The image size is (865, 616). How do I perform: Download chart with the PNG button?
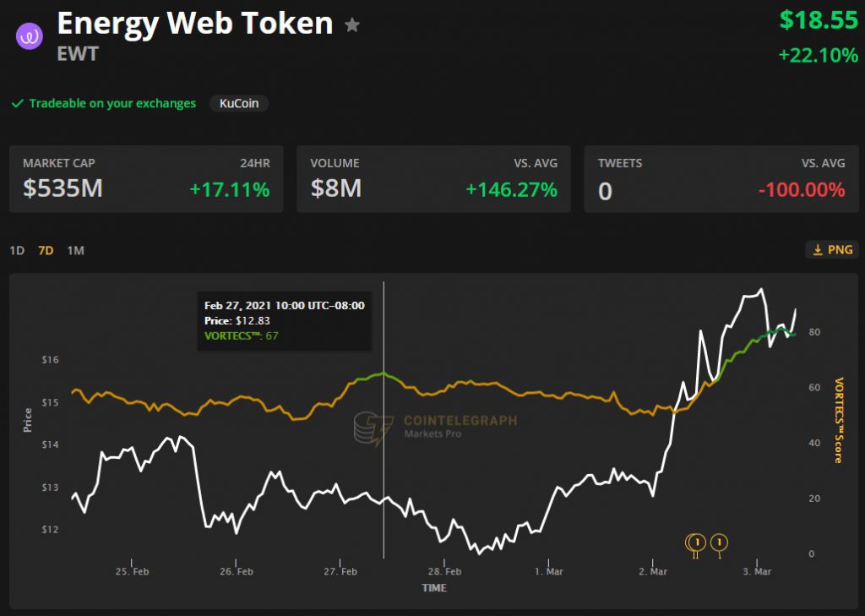coord(832,250)
